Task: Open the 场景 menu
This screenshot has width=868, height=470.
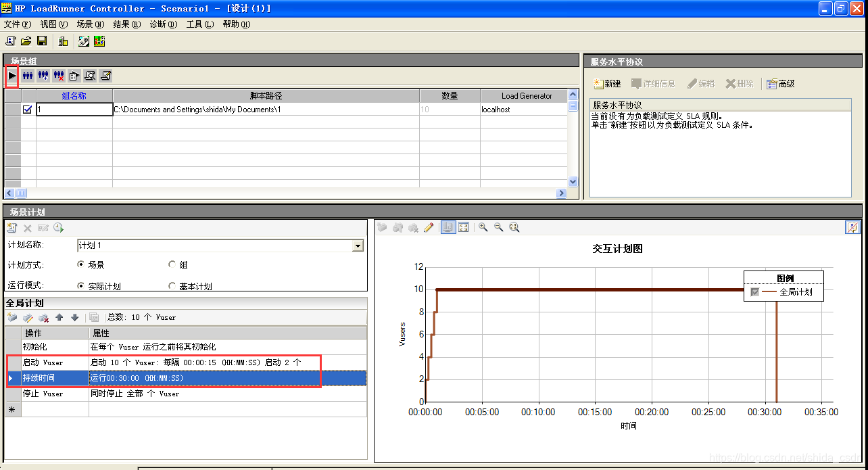Action: tap(91, 24)
